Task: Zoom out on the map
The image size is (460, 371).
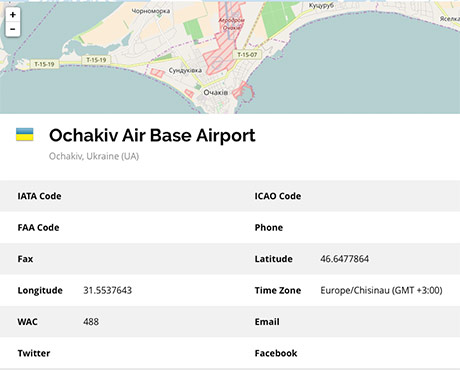Action: [x=13, y=29]
